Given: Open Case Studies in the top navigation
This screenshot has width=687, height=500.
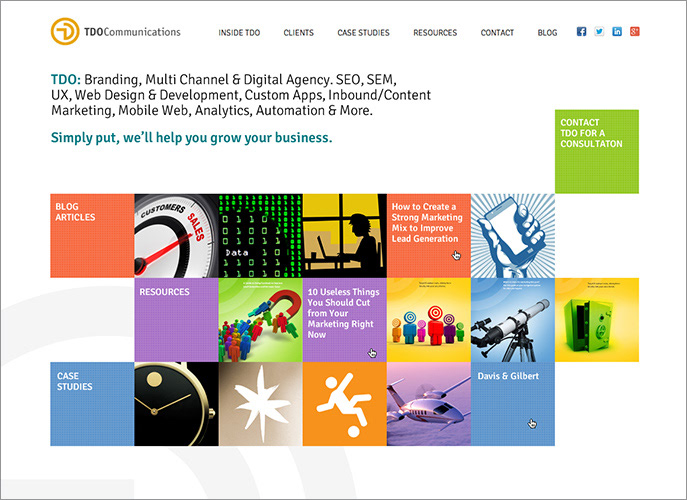Looking at the screenshot, I should 363,32.
